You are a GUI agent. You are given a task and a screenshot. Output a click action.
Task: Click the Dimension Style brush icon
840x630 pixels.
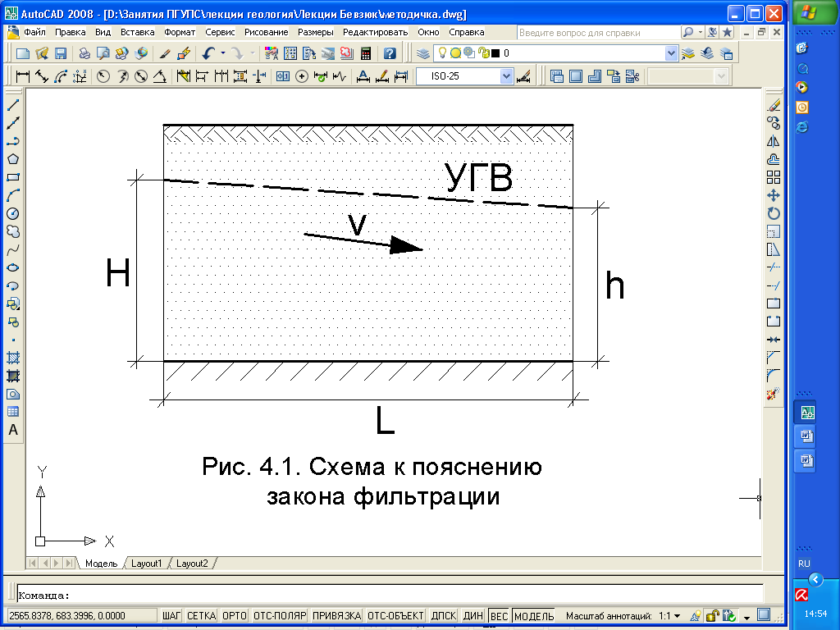click(523, 76)
